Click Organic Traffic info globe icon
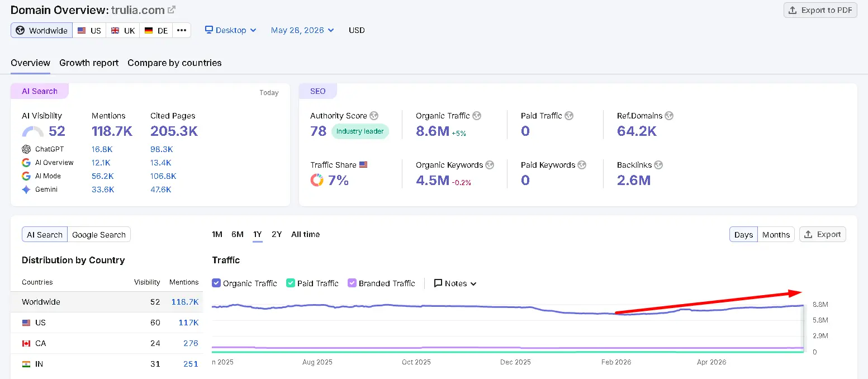The height and width of the screenshot is (379, 868). tap(477, 116)
